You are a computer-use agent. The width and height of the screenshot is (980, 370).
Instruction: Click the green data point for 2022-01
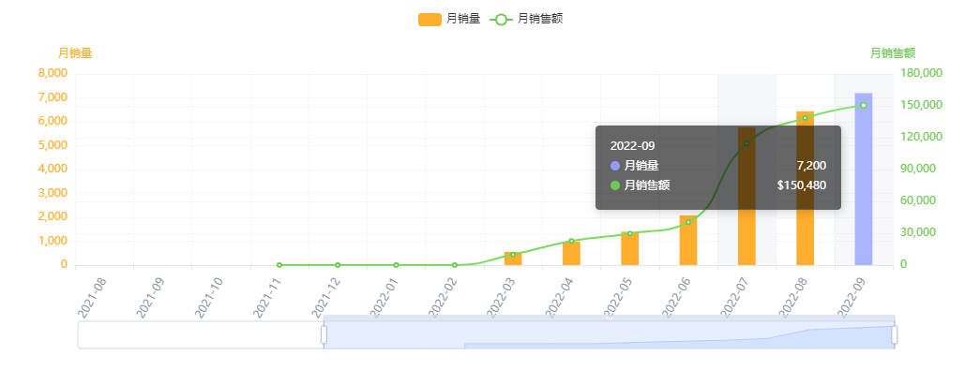[397, 265]
